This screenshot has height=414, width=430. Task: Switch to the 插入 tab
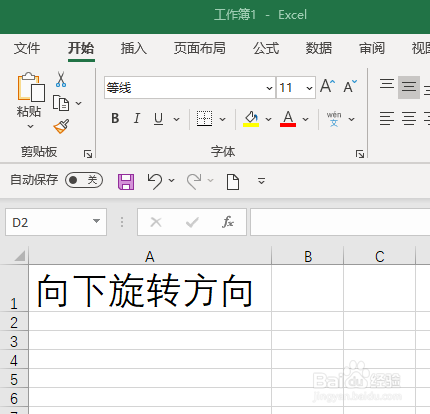(x=134, y=48)
